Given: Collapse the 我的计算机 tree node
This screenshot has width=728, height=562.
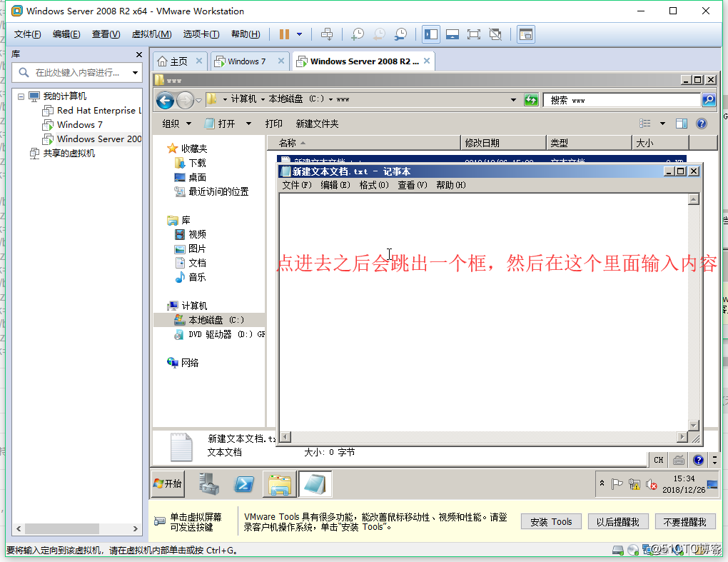Looking at the screenshot, I should 21,96.
